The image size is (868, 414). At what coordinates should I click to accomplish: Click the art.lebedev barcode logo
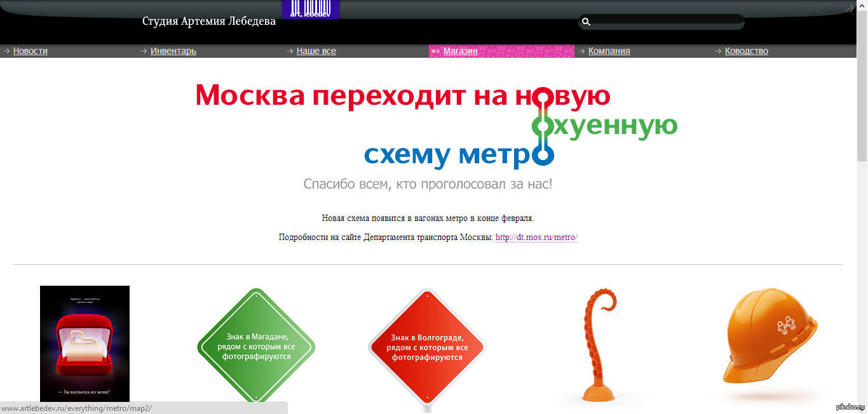click(310, 10)
